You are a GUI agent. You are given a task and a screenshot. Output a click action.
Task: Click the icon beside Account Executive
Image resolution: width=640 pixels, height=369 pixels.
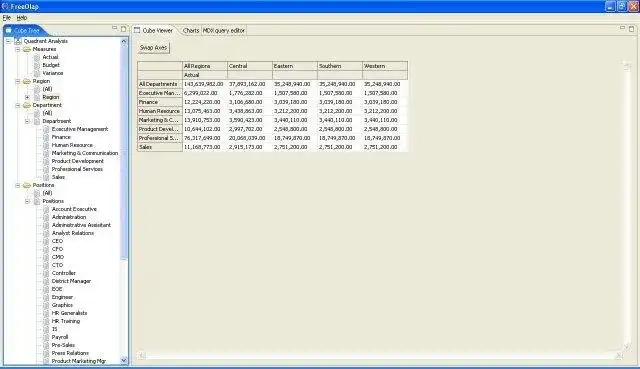click(x=46, y=209)
